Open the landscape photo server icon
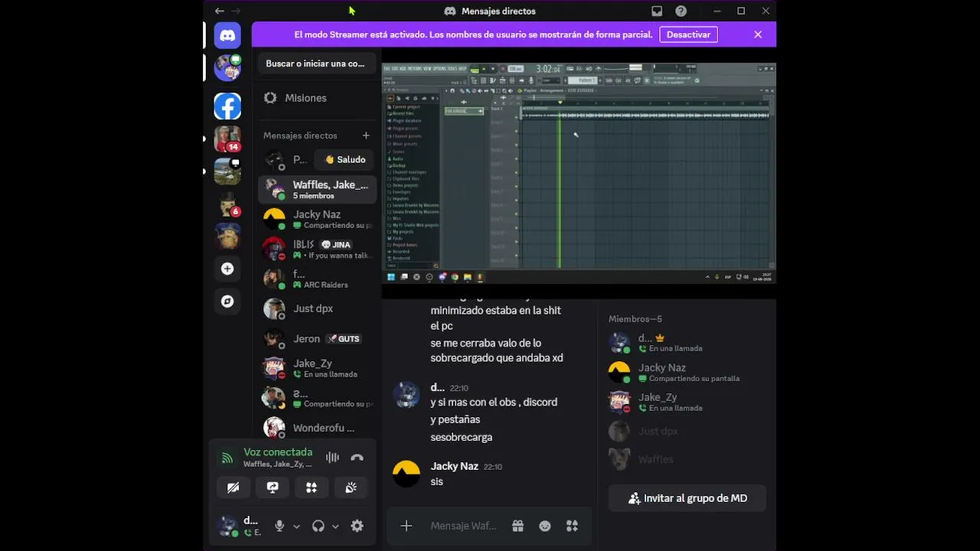The height and width of the screenshot is (551, 980). [227, 171]
